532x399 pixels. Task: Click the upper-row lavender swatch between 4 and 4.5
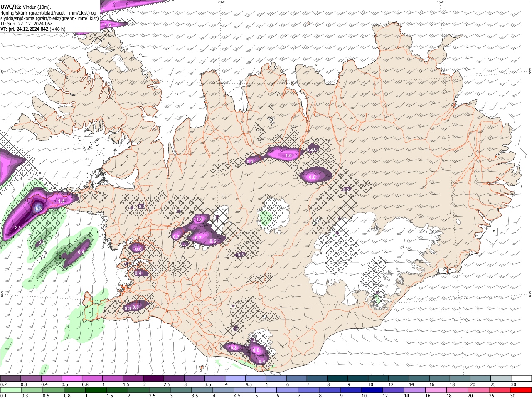click(x=234, y=379)
